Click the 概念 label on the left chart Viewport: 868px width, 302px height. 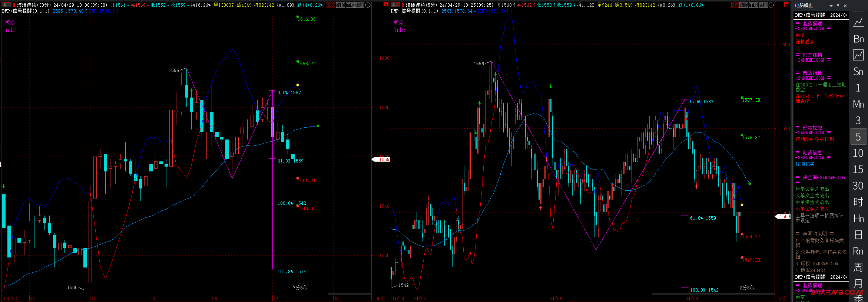click(x=11, y=22)
